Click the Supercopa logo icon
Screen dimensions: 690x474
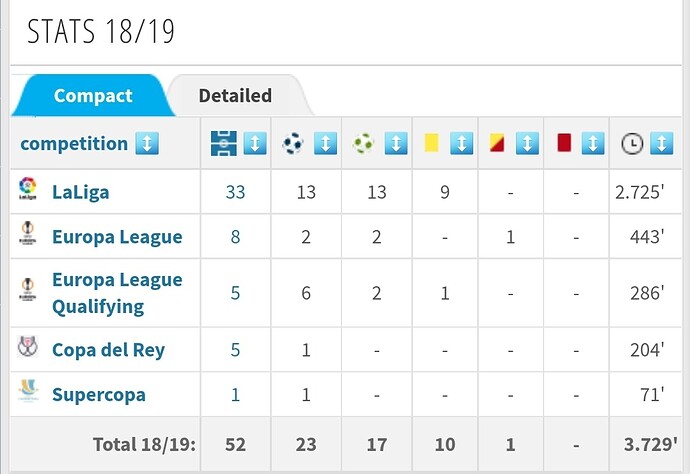28,392
